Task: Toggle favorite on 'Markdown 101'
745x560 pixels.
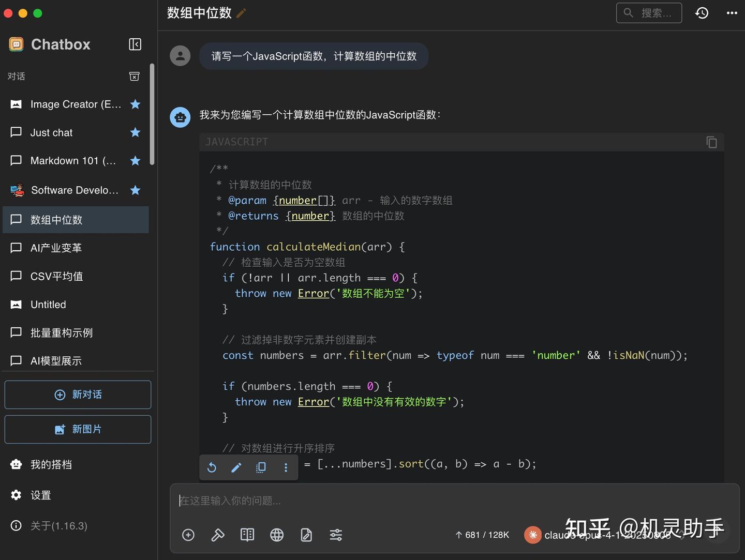Action: pos(135,161)
